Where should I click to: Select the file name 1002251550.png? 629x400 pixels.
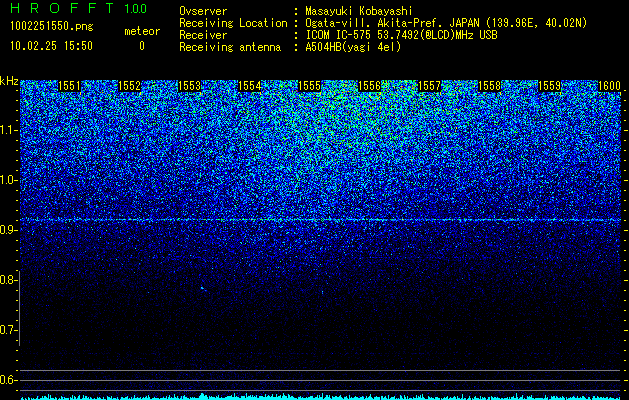[x=52, y=27]
